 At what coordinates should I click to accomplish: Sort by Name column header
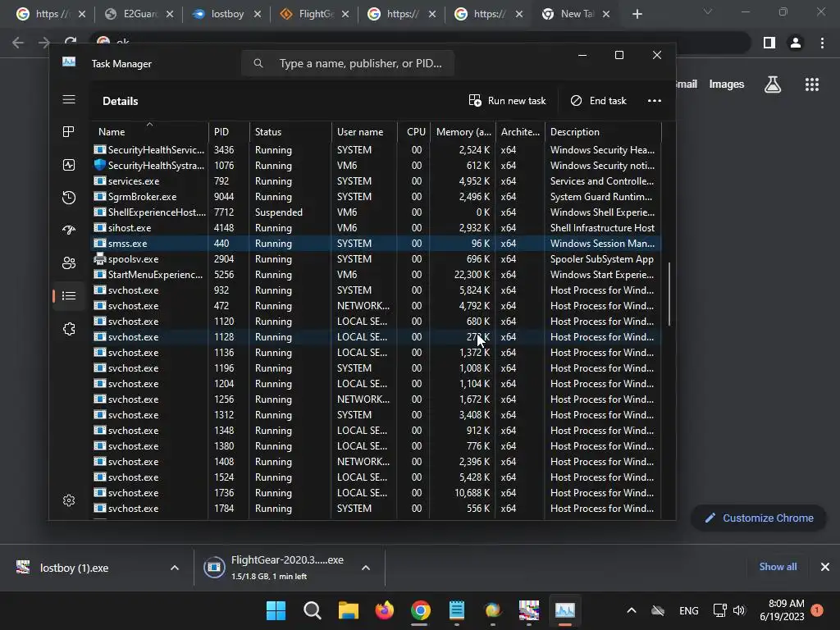(x=149, y=132)
